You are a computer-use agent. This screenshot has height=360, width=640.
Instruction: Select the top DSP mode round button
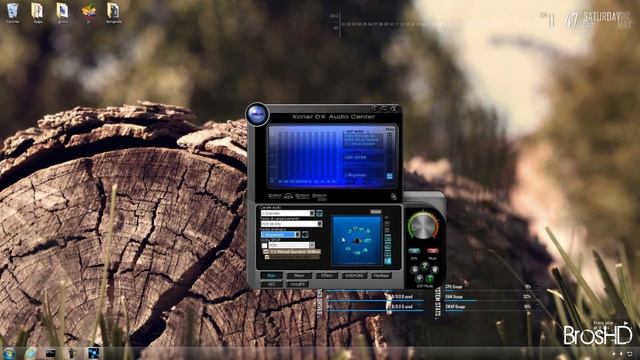coord(424,266)
